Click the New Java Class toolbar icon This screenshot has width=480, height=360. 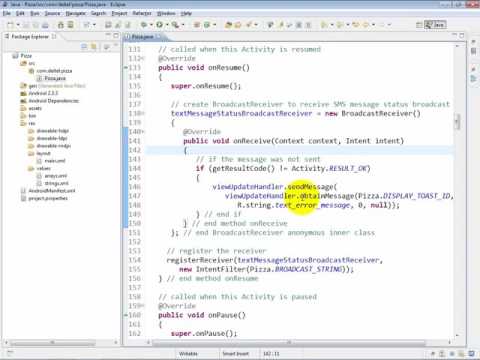pyautogui.click(x=207, y=25)
